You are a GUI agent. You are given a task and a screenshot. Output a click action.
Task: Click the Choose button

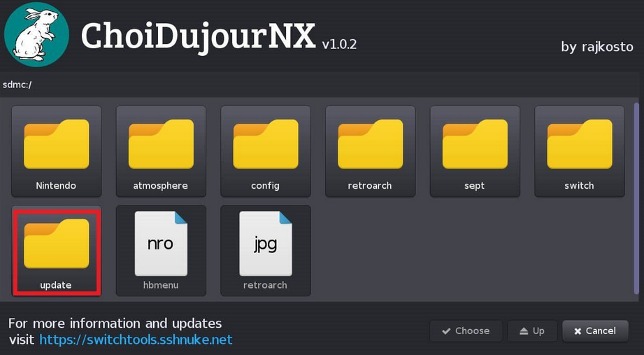coord(466,331)
